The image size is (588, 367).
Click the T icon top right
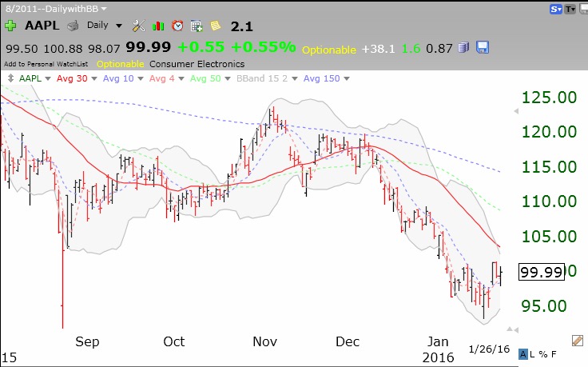click(570, 10)
